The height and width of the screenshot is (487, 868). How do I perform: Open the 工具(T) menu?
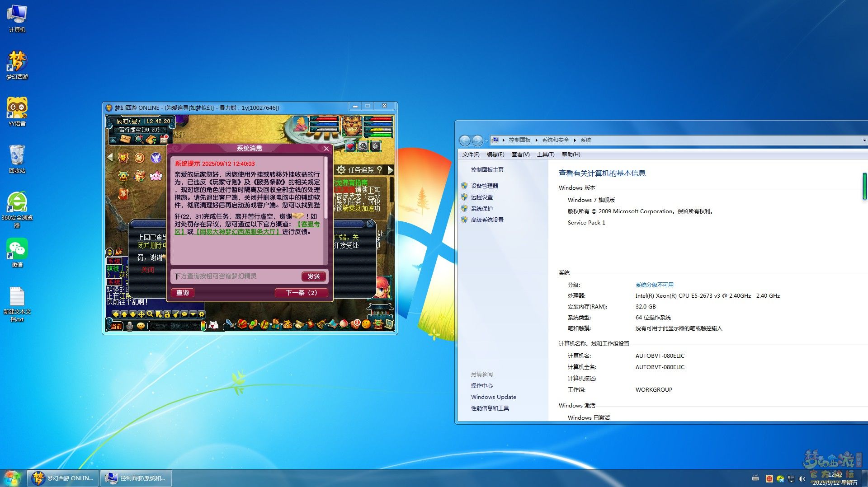546,155
